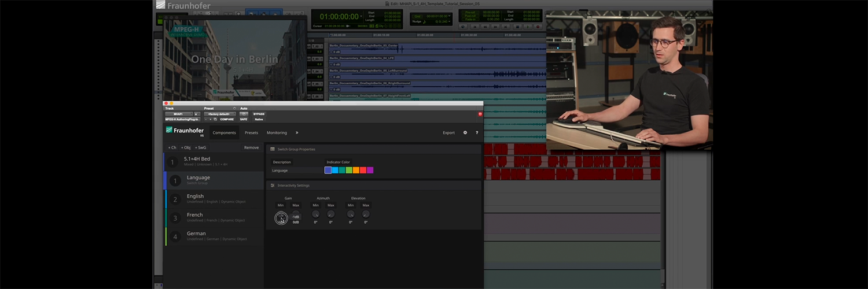Click the Gain Min knob

tap(281, 218)
